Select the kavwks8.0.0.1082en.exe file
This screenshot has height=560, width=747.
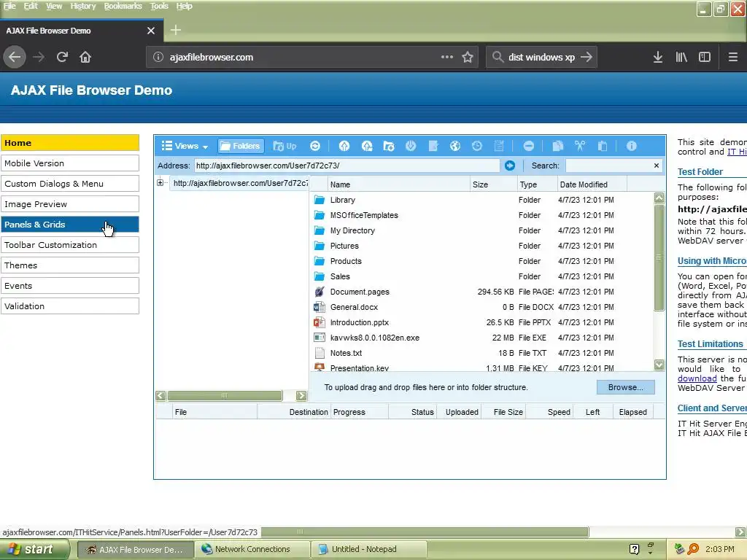[482, 338]
